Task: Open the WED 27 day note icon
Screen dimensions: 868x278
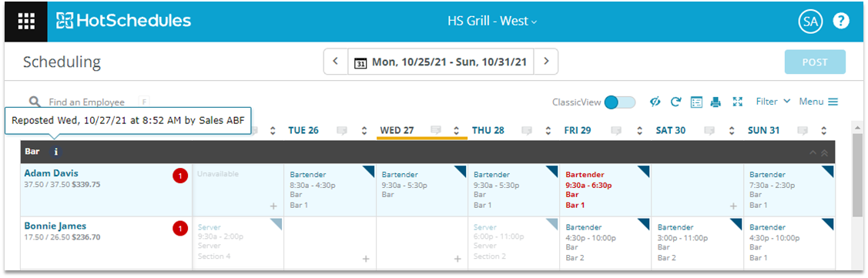Action: 436,131
